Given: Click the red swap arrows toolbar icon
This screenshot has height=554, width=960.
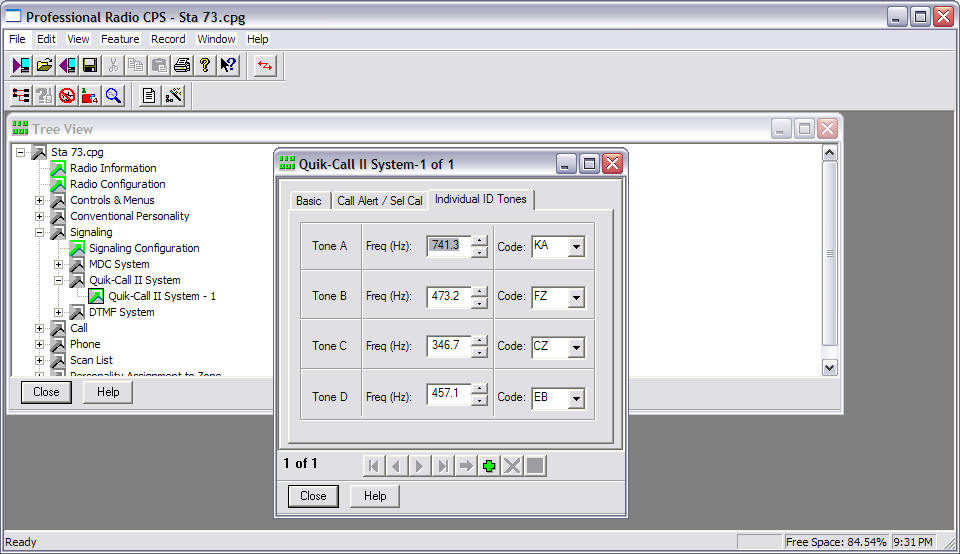Looking at the screenshot, I should coord(265,66).
